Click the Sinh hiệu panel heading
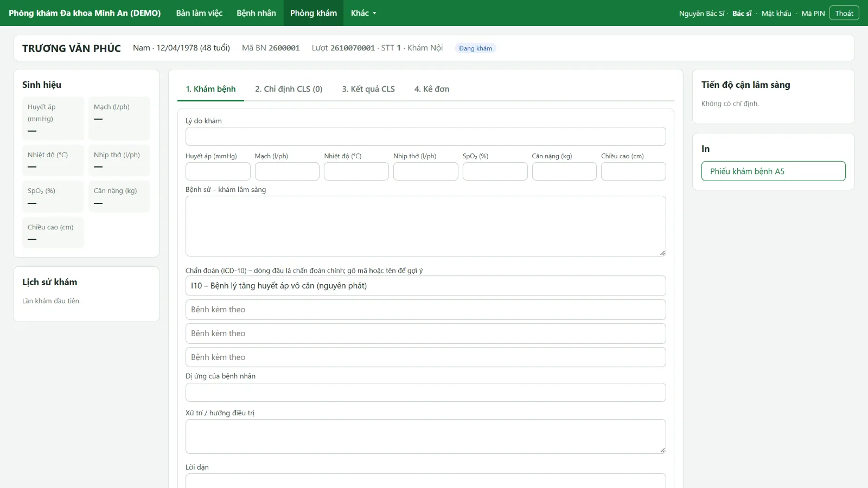Screen dimensions: 868x488 pos(42,85)
